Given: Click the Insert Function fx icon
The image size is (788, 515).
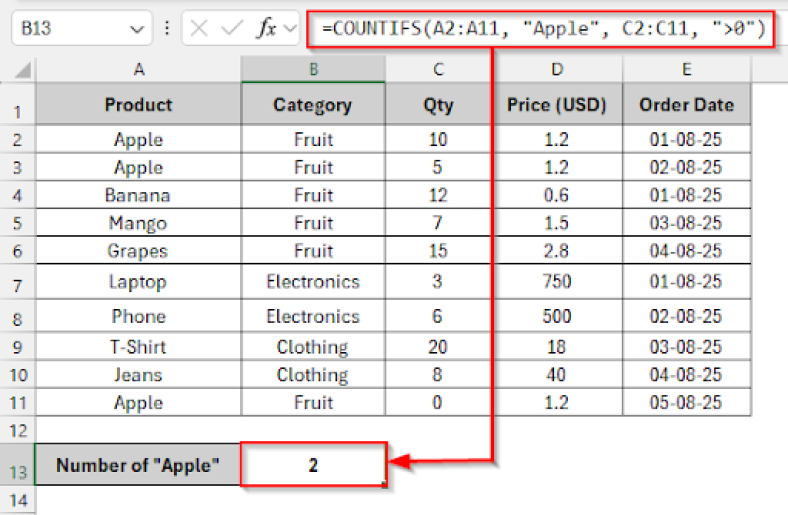Looking at the screenshot, I should (266, 30).
